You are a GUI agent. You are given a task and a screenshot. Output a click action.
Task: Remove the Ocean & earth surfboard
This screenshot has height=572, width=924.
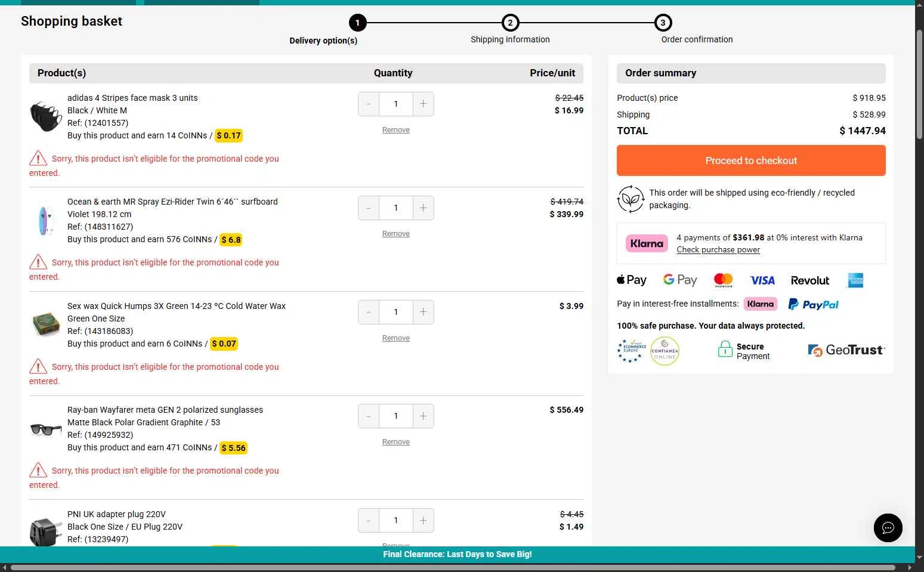tap(396, 234)
